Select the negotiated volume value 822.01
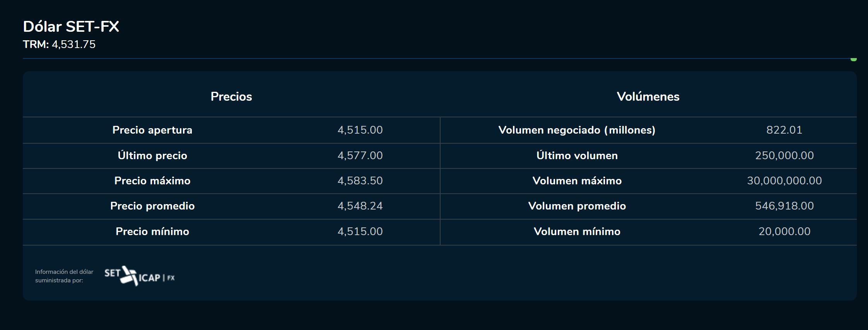 784,130
